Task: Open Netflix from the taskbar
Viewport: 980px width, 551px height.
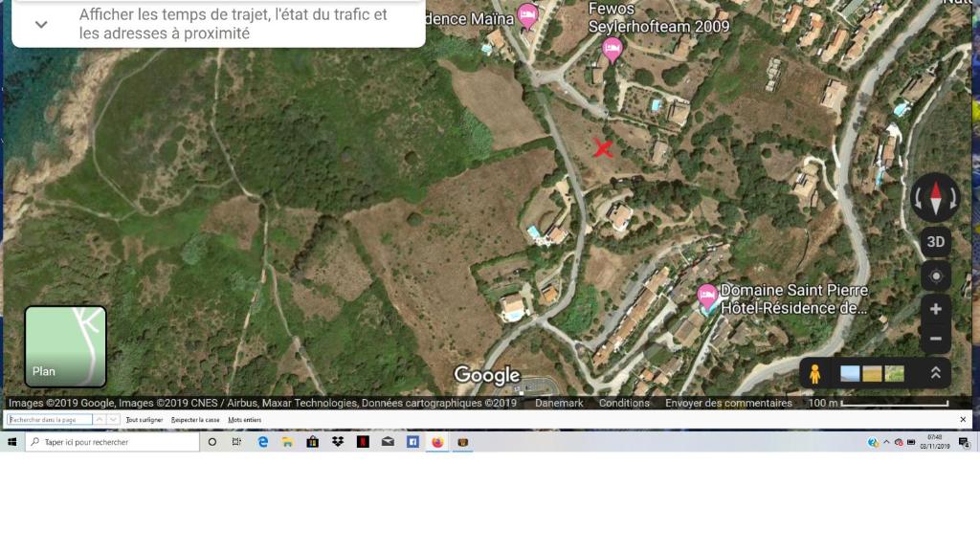Action: (363, 442)
